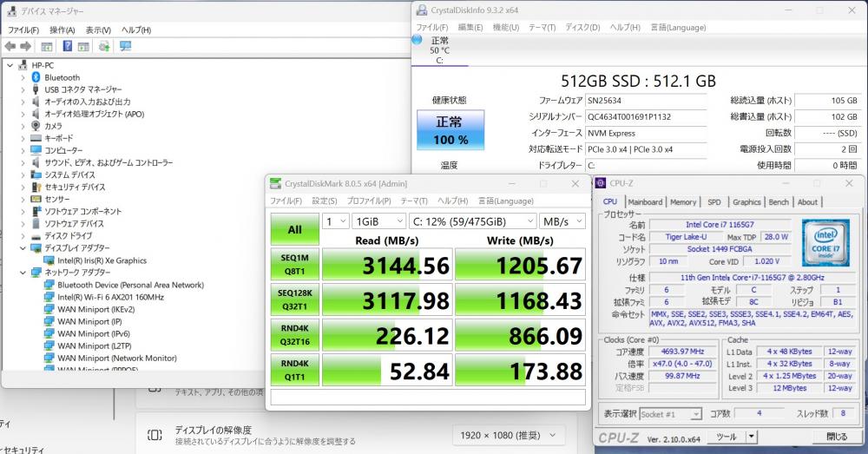Click the blue disk status orb in CrystalDiskInfo

click(418, 40)
